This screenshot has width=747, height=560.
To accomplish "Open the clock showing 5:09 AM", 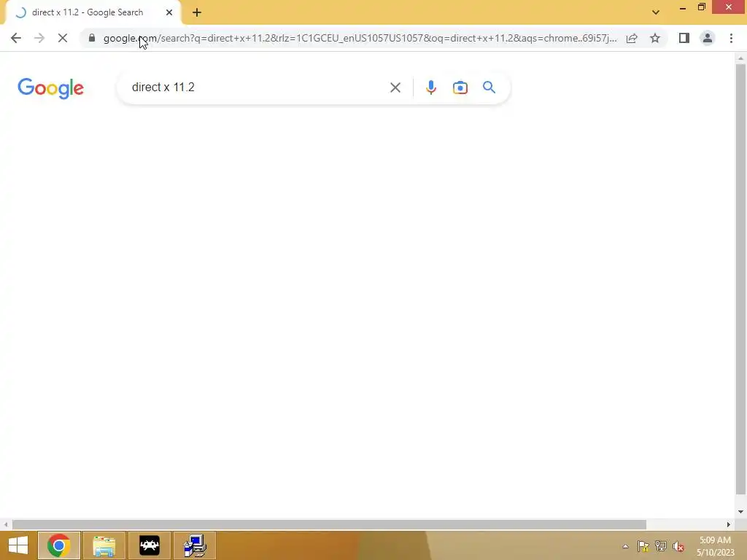I will tap(716, 546).
